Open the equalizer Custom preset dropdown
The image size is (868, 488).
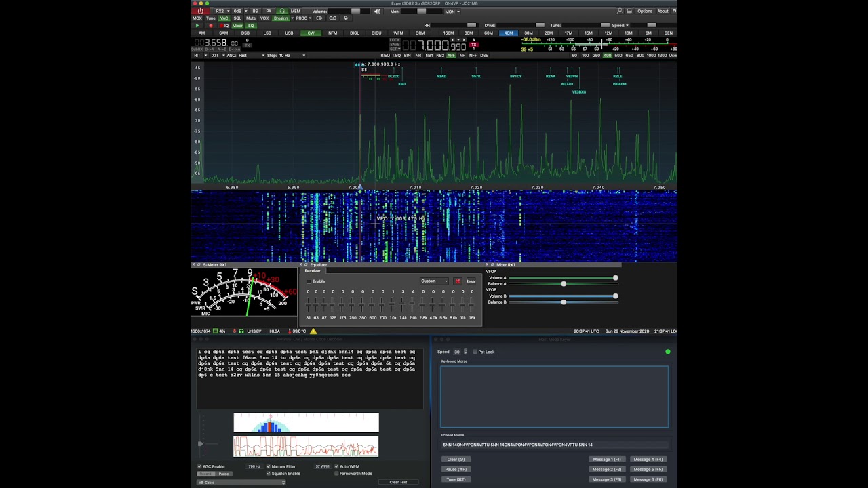pyautogui.click(x=434, y=281)
